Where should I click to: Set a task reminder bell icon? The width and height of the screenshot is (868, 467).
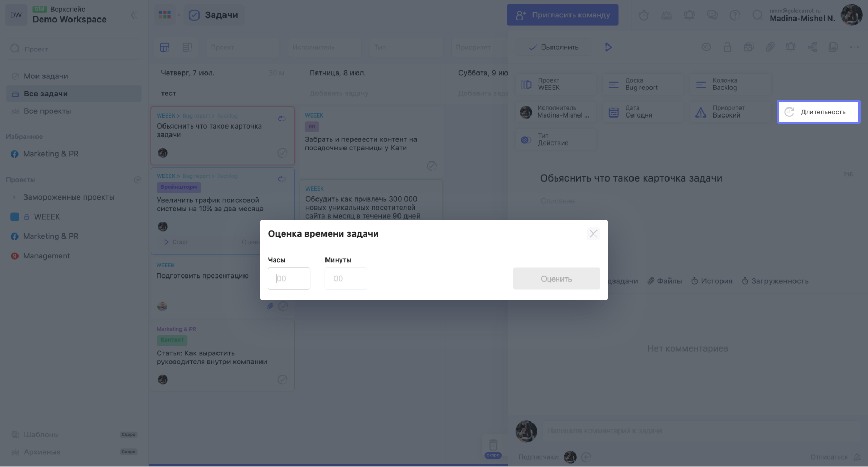[791, 47]
